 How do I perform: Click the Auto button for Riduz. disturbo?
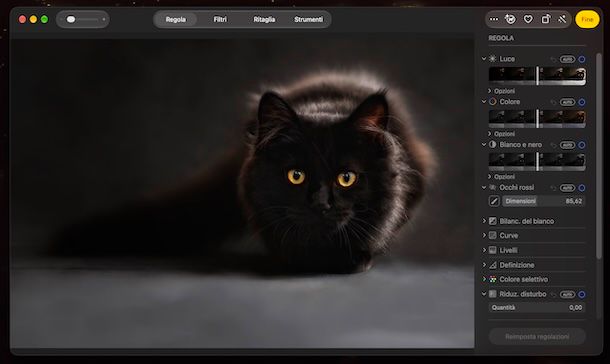[567, 294]
